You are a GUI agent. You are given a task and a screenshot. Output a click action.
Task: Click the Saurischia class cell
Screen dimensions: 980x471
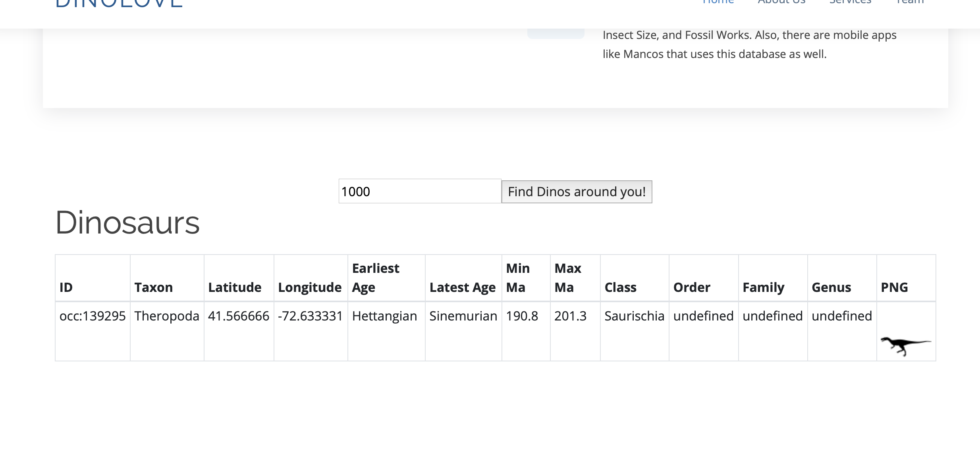coord(634,316)
